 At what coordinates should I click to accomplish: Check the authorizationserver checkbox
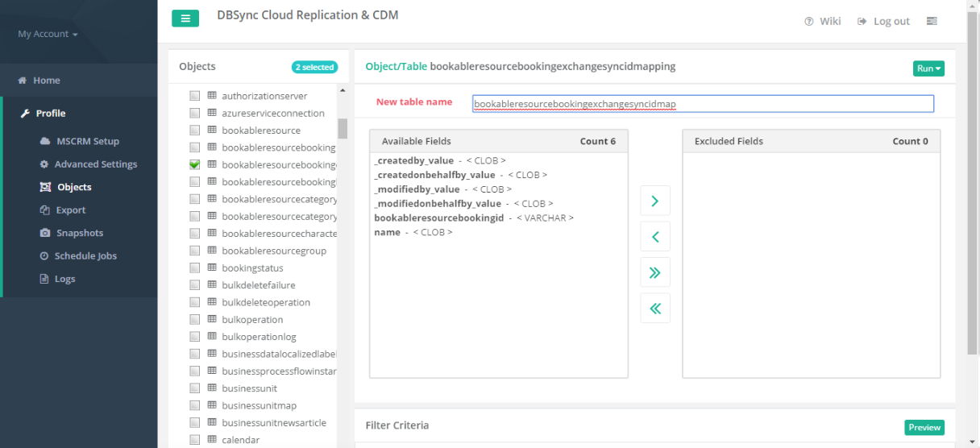coord(195,96)
